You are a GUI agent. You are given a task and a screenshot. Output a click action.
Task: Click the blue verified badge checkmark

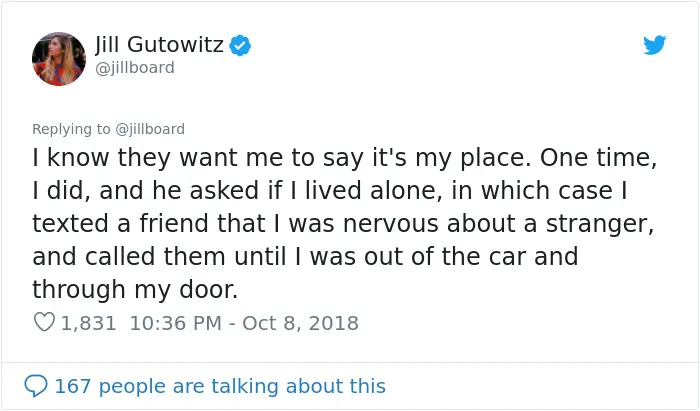(x=240, y=45)
